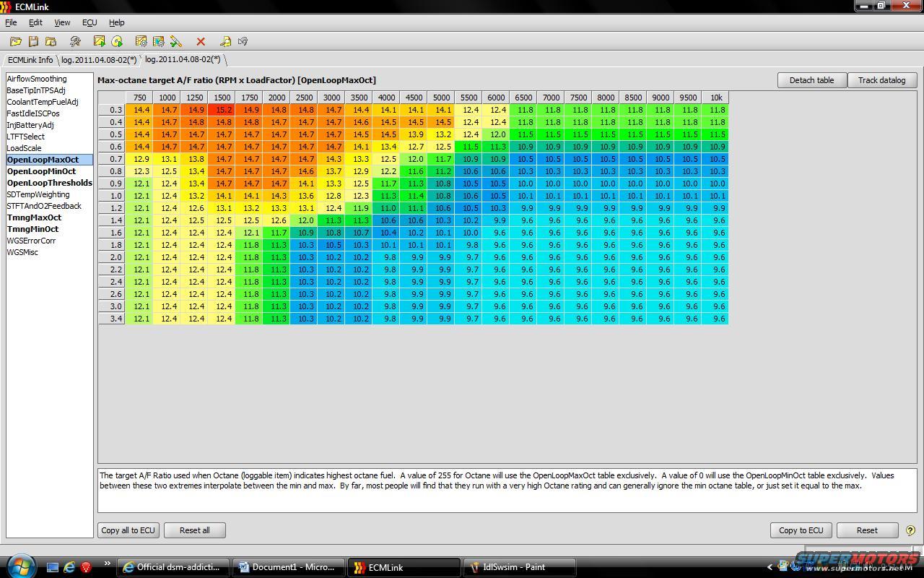Click the red X delete toolbar icon

201,42
